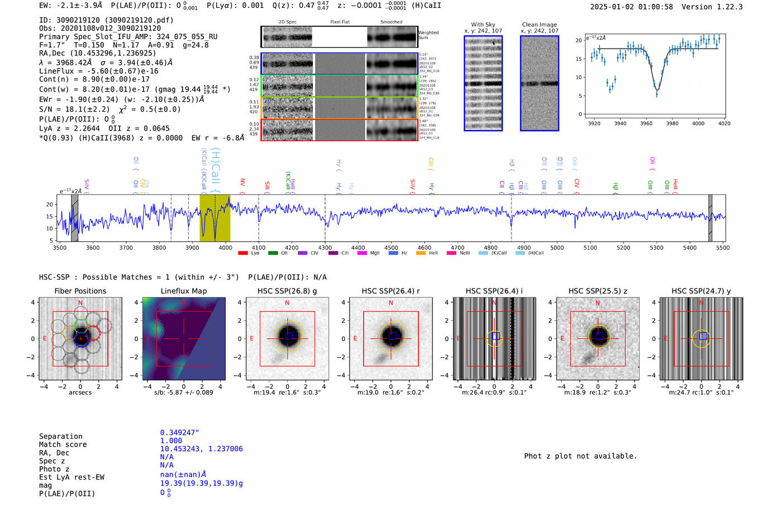The image size is (782, 532).
Task: Click the CIV legend swatch
Action: pos(303,253)
